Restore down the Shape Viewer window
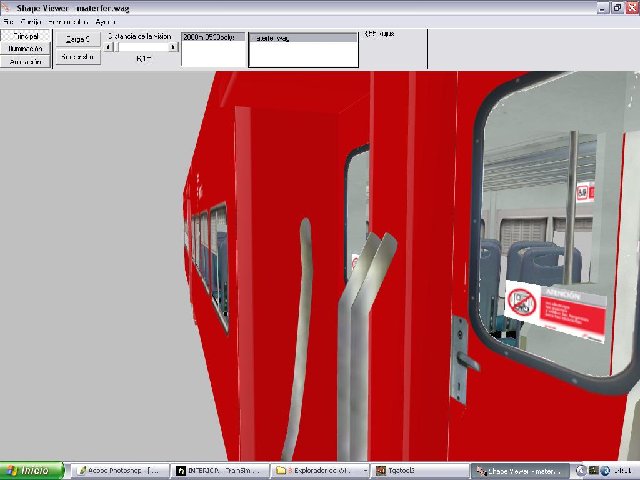Image resolution: width=640 pixels, height=480 pixels. pyautogui.click(x=616, y=7)
